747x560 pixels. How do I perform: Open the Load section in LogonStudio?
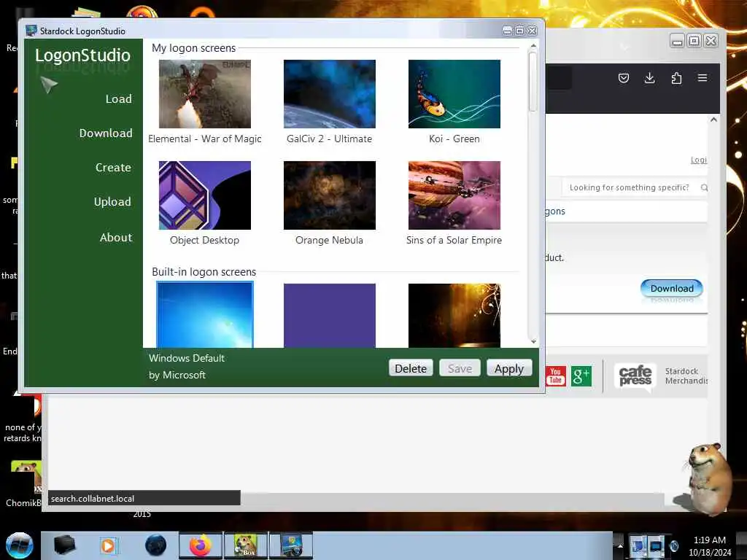(118, 99)
